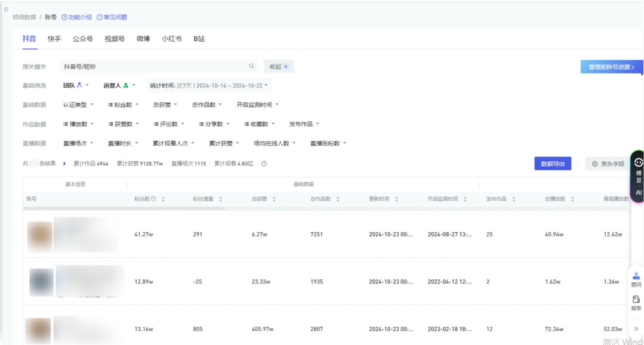Sort by 粉丝增量 column arrows
This screenshot has height=345, width=644.
[x=221, y=199]
